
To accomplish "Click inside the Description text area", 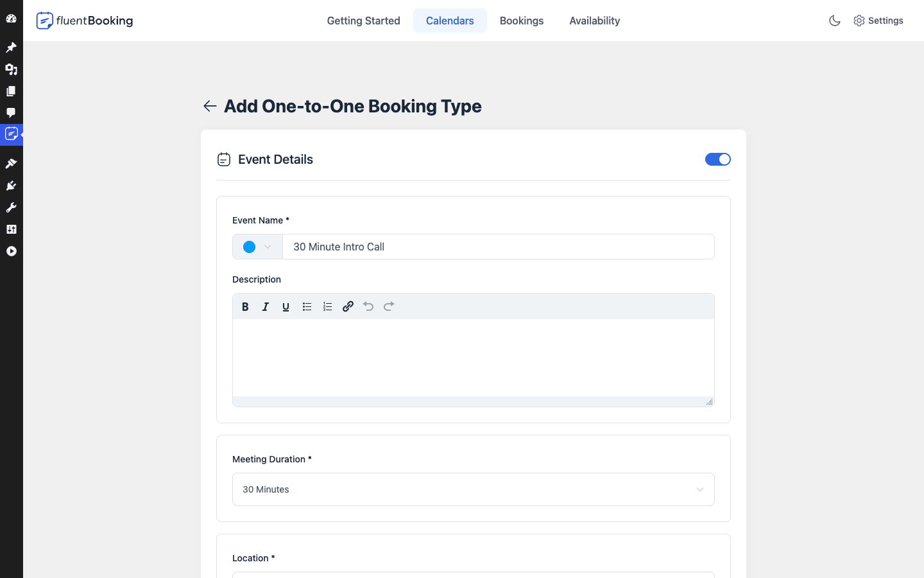I will click(474, 358).
